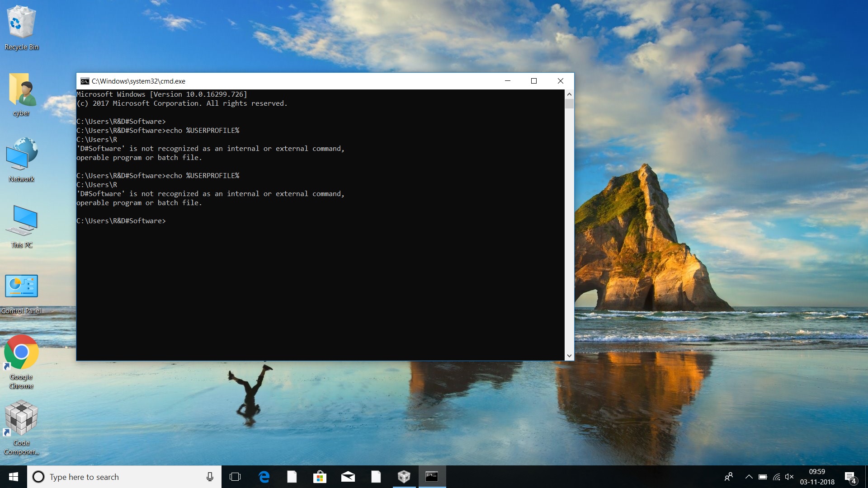Open the Mail app in the taskbar
868x488 pixels.
coord(348,477)
